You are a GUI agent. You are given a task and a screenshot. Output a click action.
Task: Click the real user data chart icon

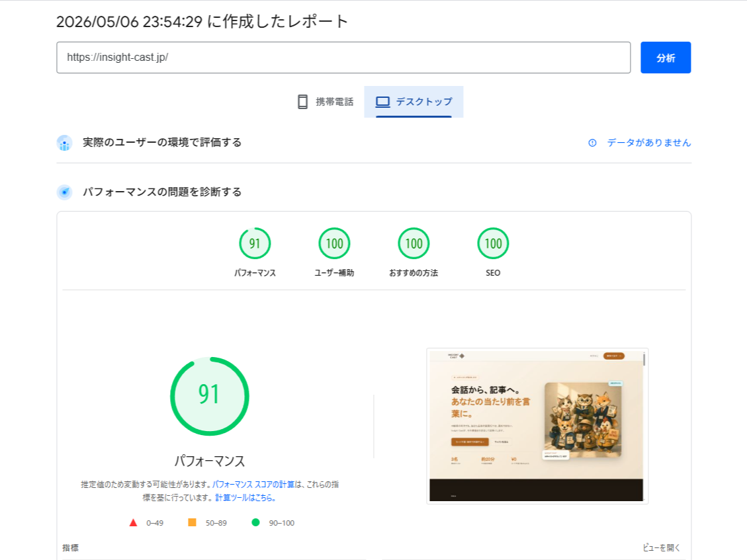click(x=64, y=143)
